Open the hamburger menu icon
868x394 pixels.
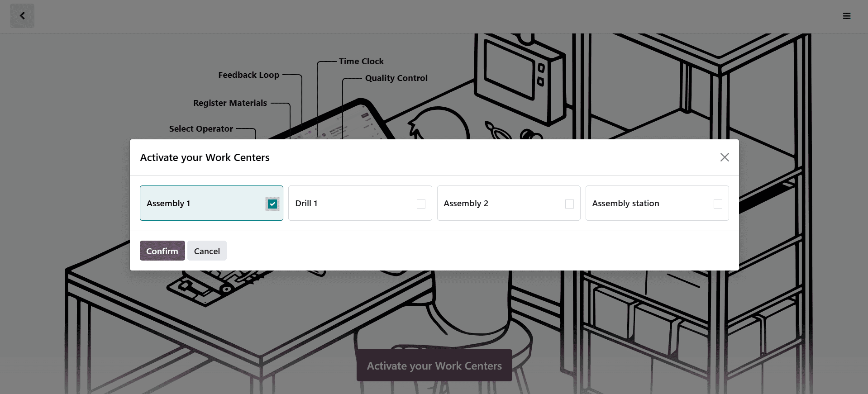click(847, 16)
